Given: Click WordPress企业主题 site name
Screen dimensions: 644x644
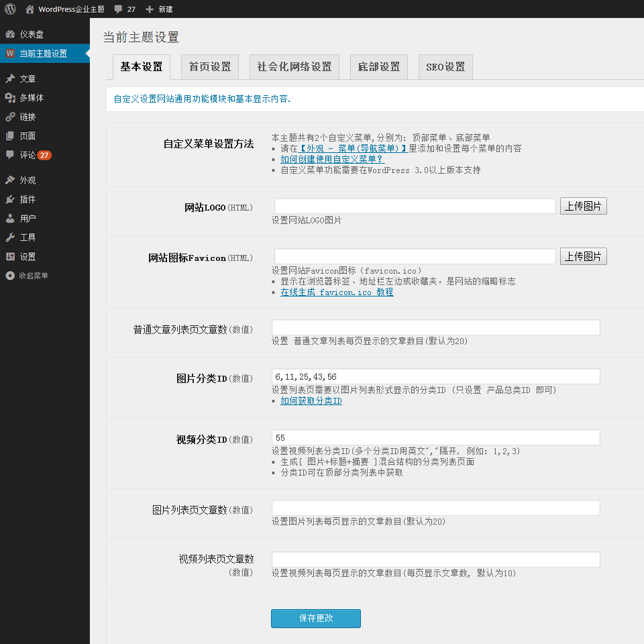Looking at the screenshot, I should pos(72,9).
